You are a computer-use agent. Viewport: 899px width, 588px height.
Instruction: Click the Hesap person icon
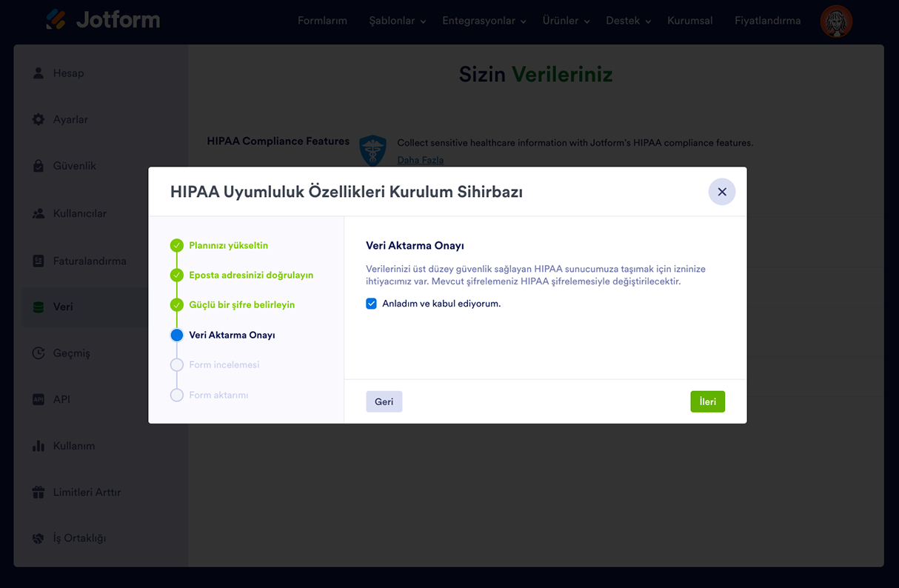(x=38, y=73)
